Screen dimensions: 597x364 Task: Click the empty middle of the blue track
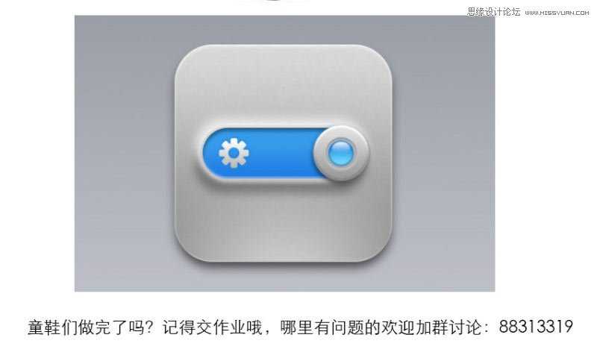coord(281,153)
